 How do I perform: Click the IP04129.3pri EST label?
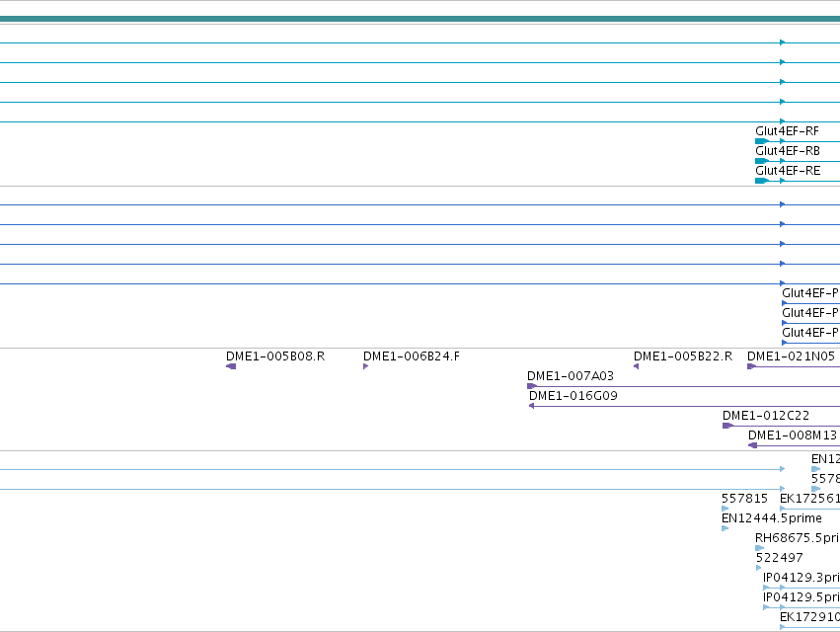(x=801, y=578)
